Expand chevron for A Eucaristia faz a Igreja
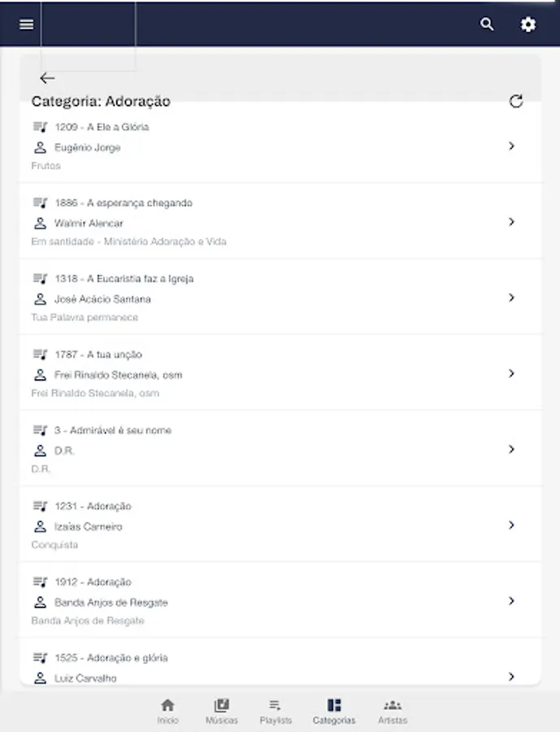 pos(511,298)
